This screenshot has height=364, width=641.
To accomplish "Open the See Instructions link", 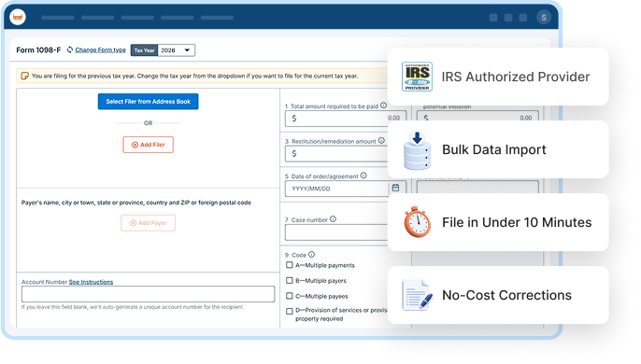I will (91, 282).
